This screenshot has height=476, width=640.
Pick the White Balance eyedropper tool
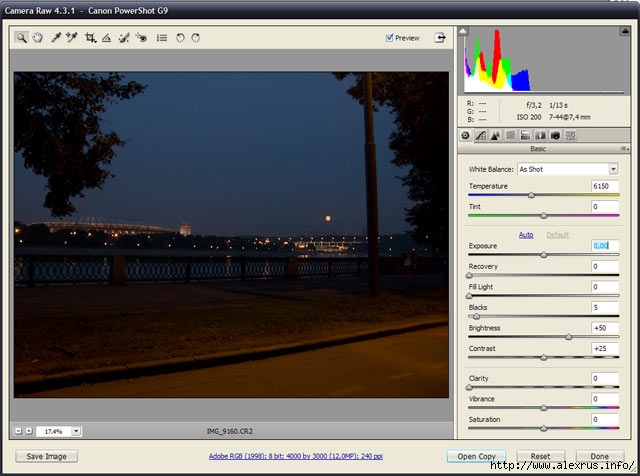coord(56,38)
